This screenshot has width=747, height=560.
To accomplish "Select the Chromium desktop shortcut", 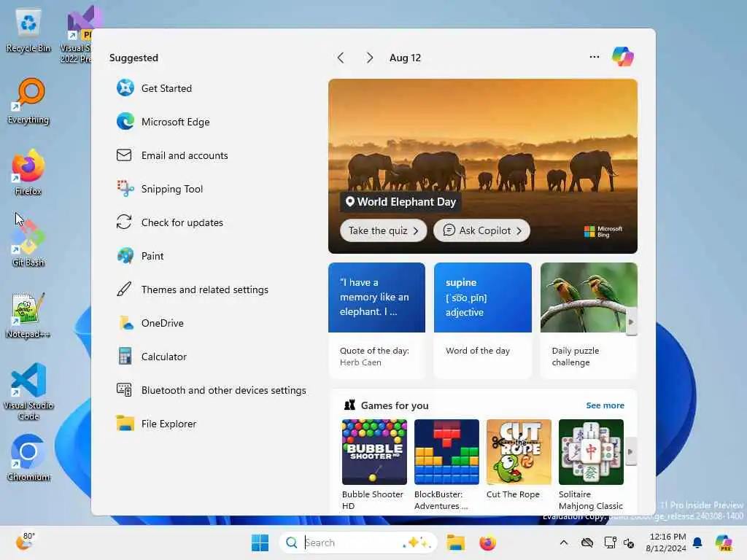I will [28, 458].
